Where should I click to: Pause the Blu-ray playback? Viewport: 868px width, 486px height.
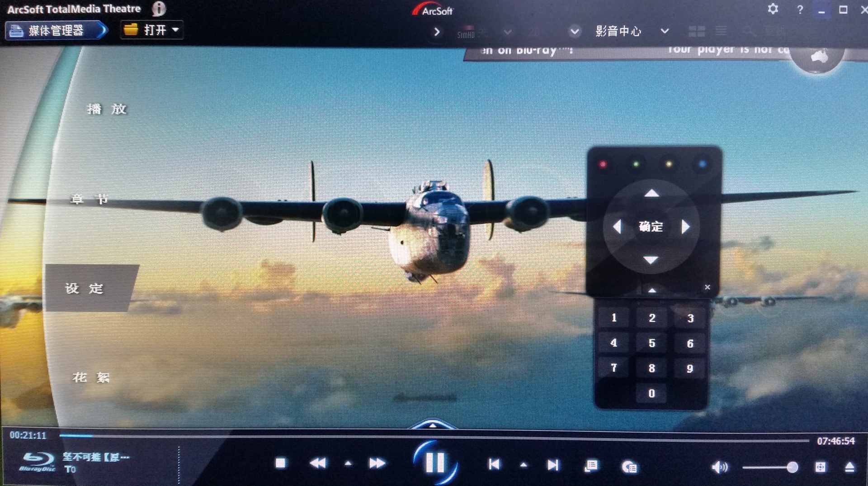[435, 462]
